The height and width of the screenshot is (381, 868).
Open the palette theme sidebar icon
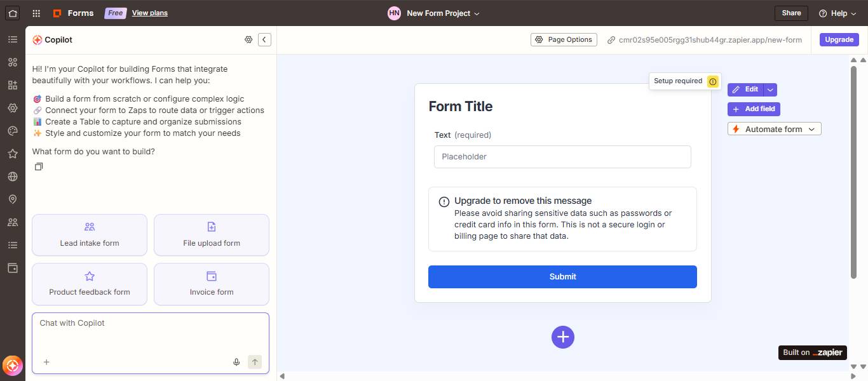pos(12,131)
